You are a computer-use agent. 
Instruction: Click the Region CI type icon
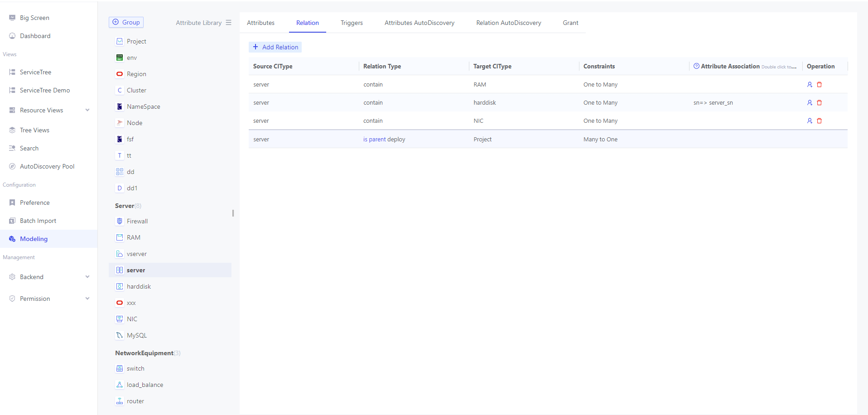click(x=120, y=74)
